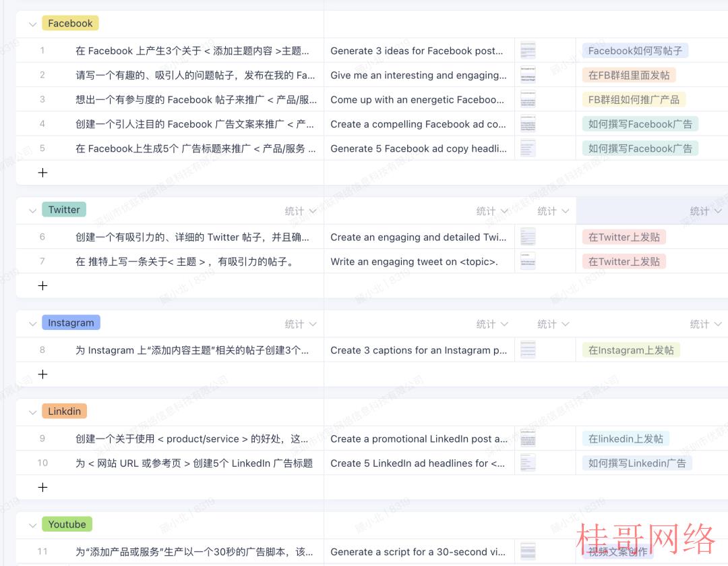Screen dimensions: 728x566
Task: Click cell 'Generate a script for a 30-second vi...'
Action: 419,552
